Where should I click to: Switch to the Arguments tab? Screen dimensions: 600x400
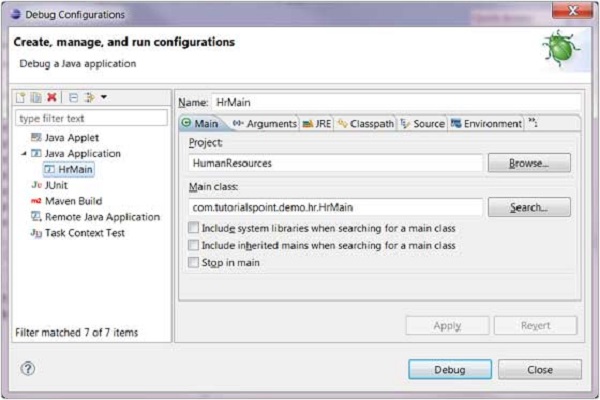265,124
